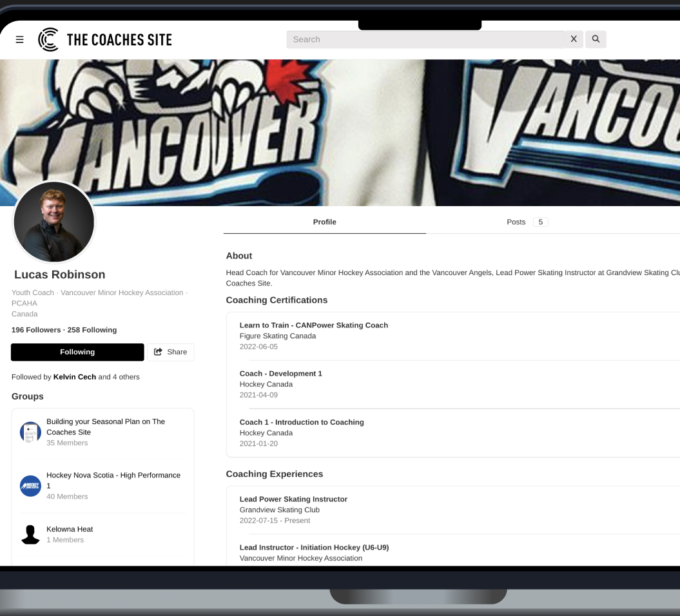Open the Hockey Nova Scotia group icon

pyautogui.click(x=30, y=486)
